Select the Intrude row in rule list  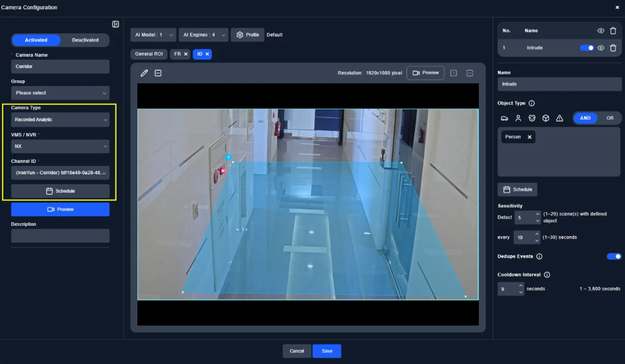tap(559, 48)
